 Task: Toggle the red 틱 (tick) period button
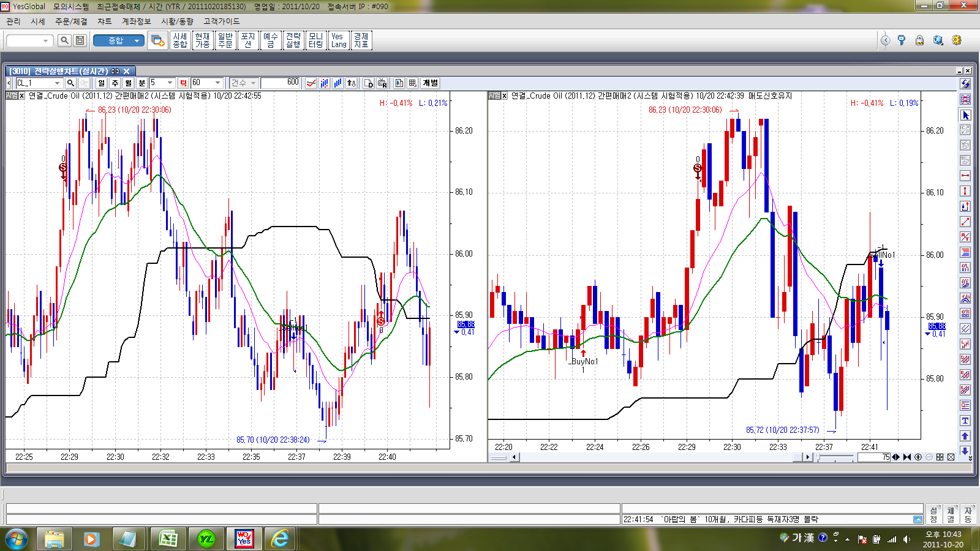coord(183,83)
